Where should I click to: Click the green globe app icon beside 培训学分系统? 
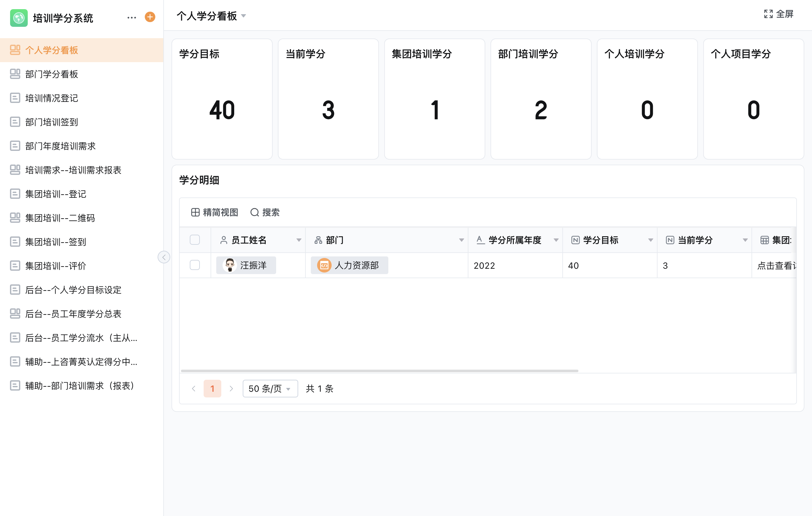pyautogui.click(x=19, y=18)
